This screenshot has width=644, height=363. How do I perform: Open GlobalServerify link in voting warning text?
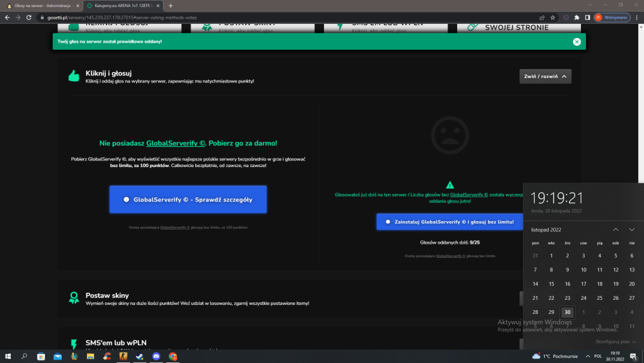(x=469, y=195)
